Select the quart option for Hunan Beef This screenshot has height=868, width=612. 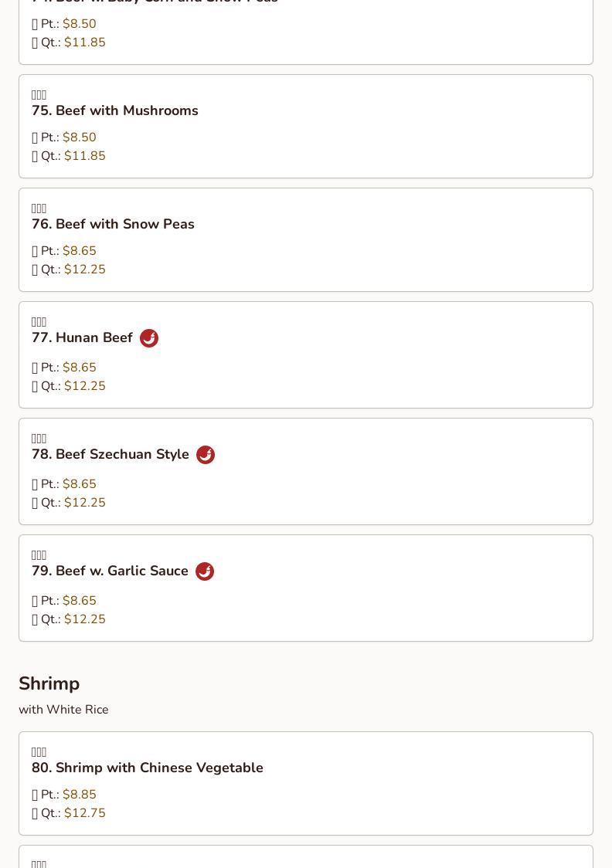pyautogui.click(x=84, y=386)
